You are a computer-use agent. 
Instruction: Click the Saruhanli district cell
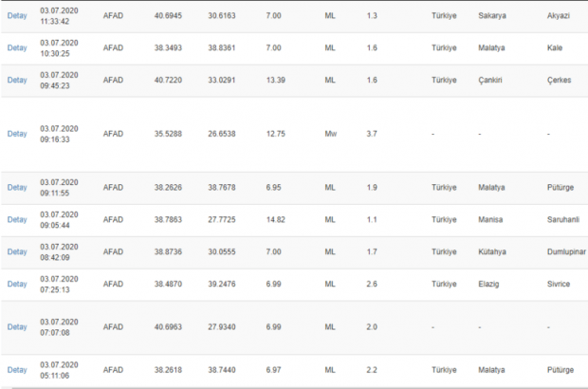564,219
